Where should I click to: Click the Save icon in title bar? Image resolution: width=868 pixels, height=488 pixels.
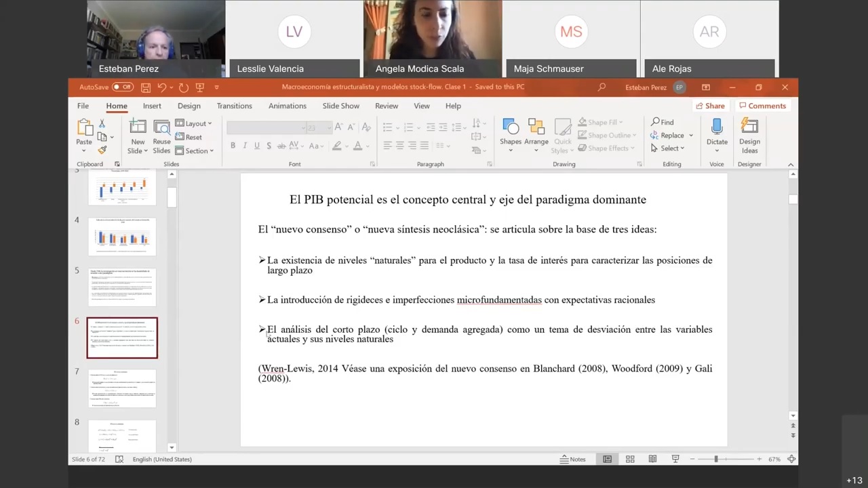tap(146, 87)
